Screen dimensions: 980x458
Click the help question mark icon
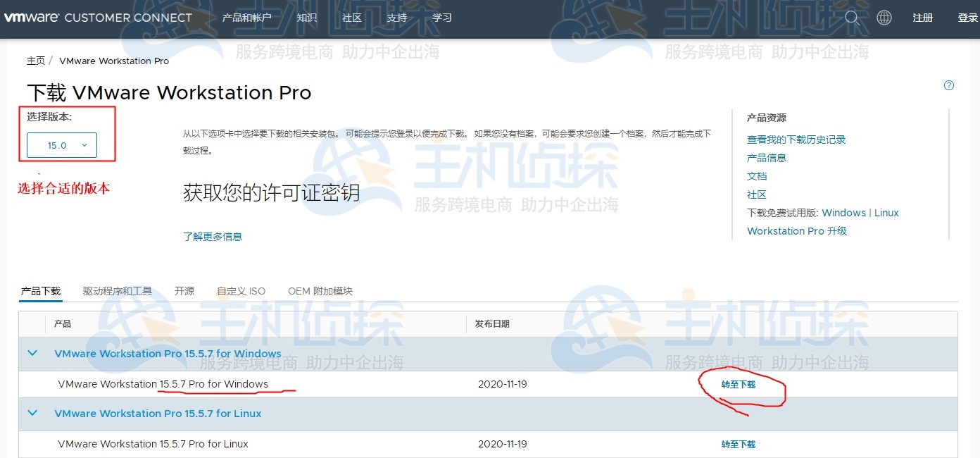coord(948,85)
